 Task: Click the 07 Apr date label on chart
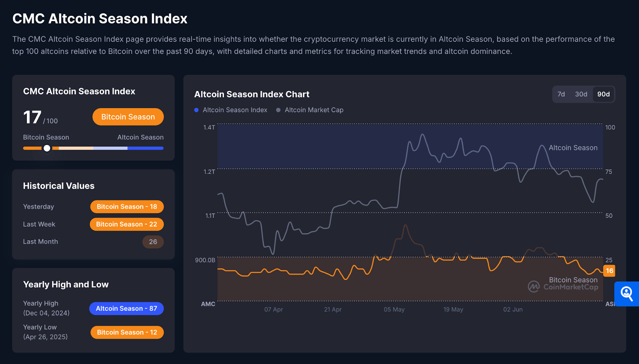click(x=274, y=309)
